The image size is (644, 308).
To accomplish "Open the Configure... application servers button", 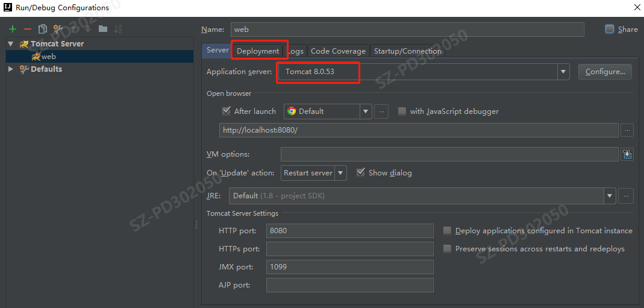I will tap(605, 72).
